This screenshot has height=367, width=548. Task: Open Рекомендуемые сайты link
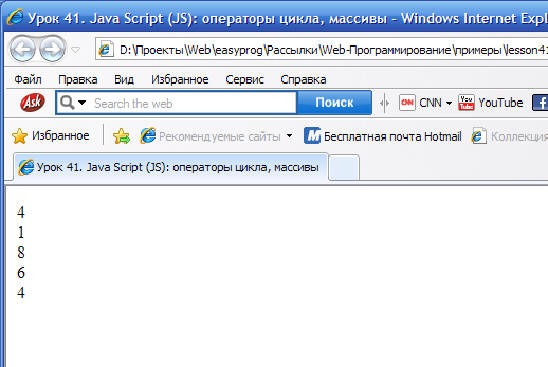pos(219,136)
